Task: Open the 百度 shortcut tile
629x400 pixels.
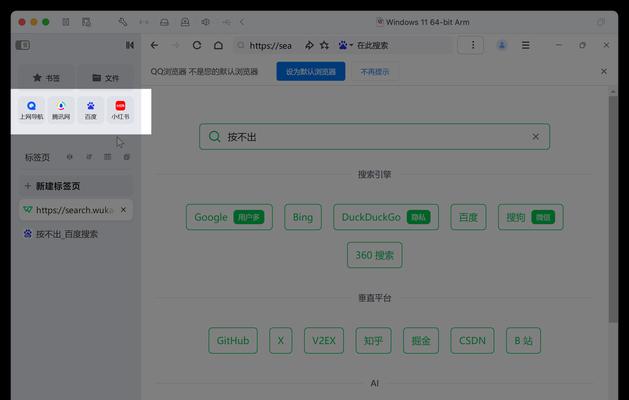Action: pyautogui.click(x=91, y=109)
